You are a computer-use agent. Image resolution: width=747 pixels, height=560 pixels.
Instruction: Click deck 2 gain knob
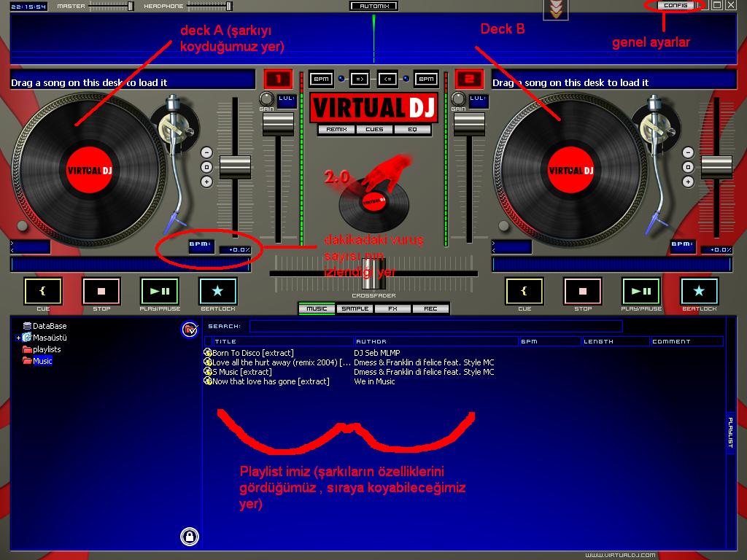[458, 98]
